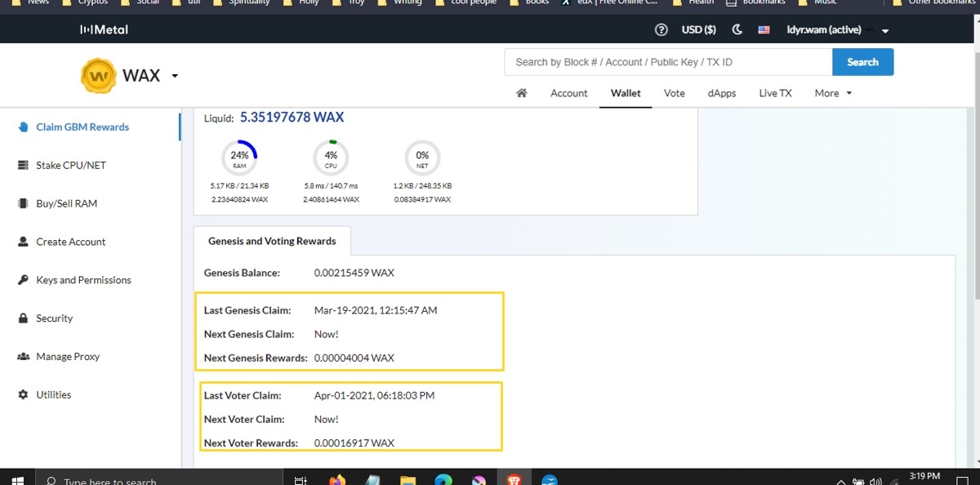This screenshot has height=485, width=980.
Task: Click the US flag language icon
Action: coord(764,29)
